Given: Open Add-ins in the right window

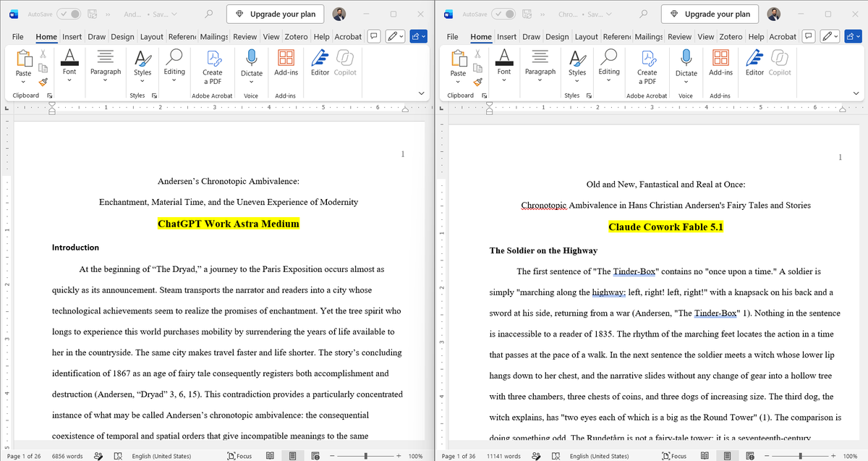Looking at the screenshot, I should point(720,63).
